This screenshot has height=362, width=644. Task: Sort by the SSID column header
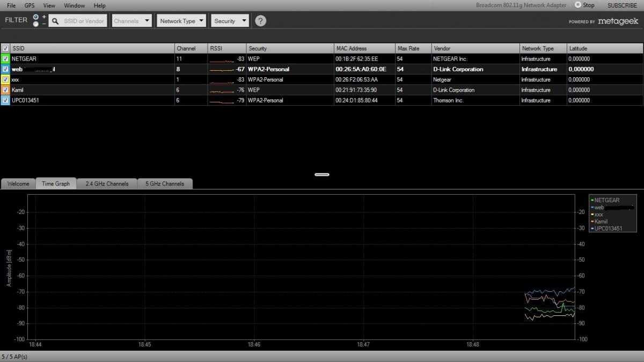point(92,48)
